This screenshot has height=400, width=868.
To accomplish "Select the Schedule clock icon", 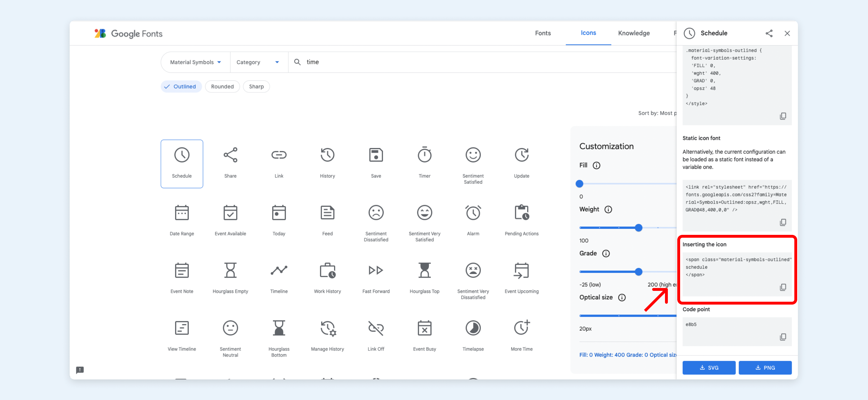I will tap(182, 155).
